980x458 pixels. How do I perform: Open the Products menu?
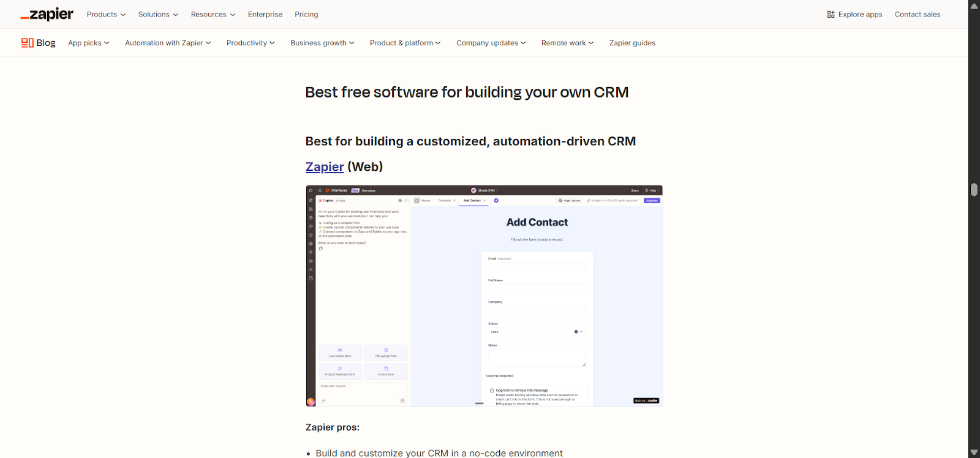[x=106, y=14]
